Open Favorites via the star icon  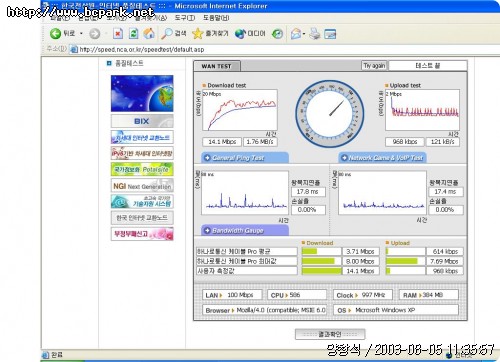point(198,33)
